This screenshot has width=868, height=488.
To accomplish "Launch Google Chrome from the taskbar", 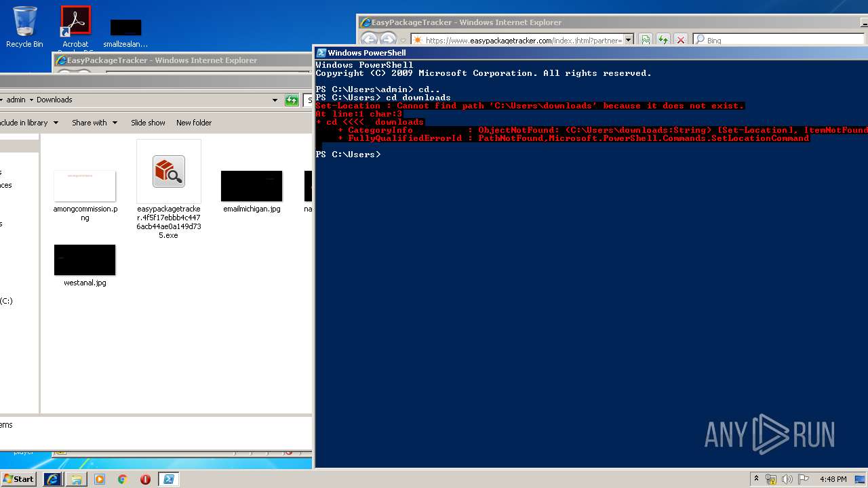I will tap(123, 479).
